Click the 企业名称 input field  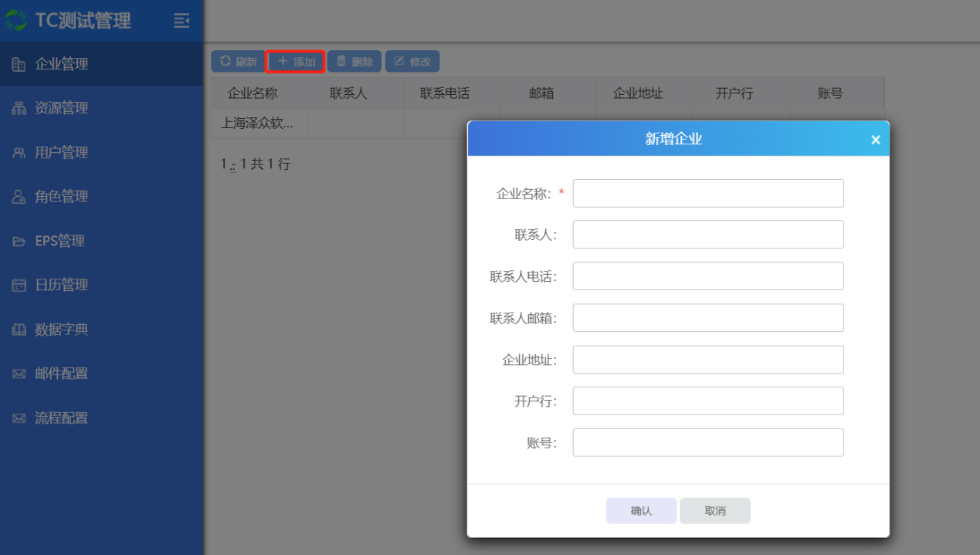pos(707,194)
